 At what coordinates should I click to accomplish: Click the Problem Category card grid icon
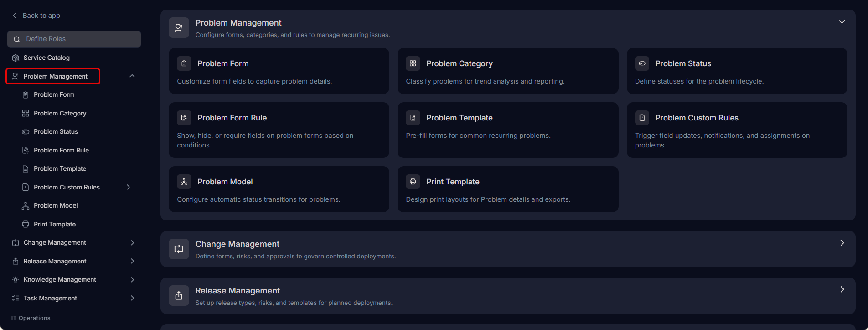pos(413,63)
